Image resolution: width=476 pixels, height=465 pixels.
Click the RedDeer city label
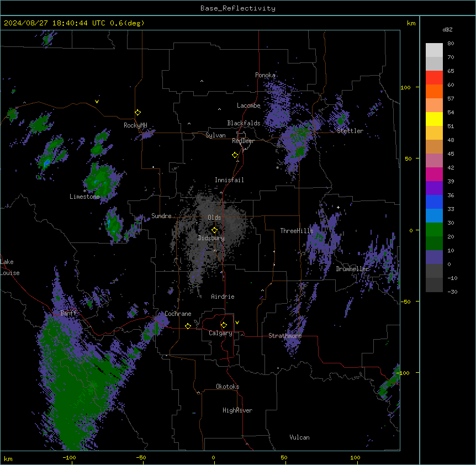click(x=243, y=141)
